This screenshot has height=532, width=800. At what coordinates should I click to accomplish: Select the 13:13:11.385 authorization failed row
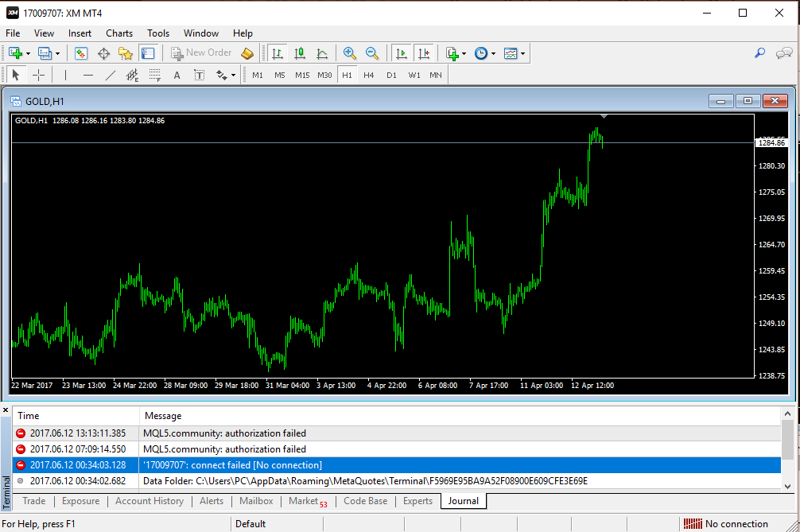(x=397, y=433)
